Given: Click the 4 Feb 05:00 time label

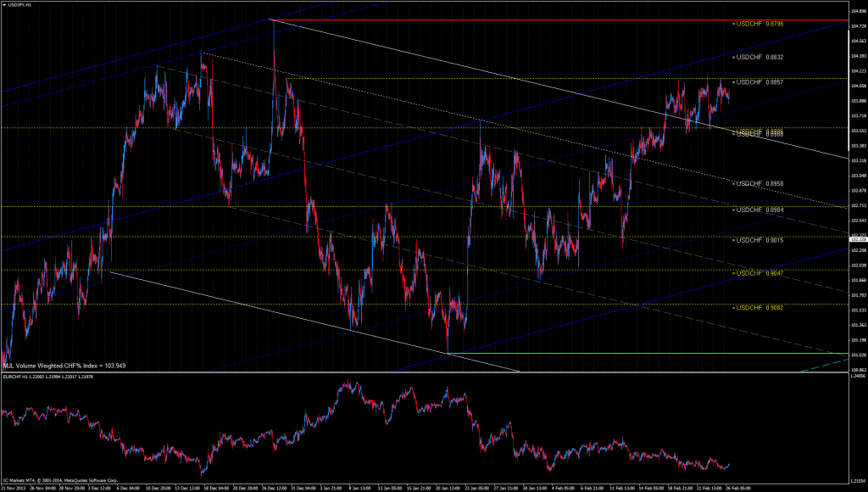Looking at the screenshot, I should click(x=563, y=489).
